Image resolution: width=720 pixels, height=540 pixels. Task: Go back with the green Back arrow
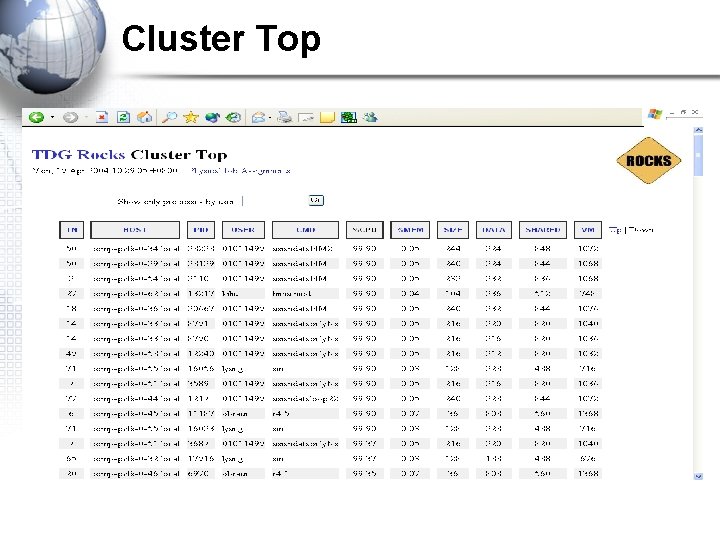point(36,118)
